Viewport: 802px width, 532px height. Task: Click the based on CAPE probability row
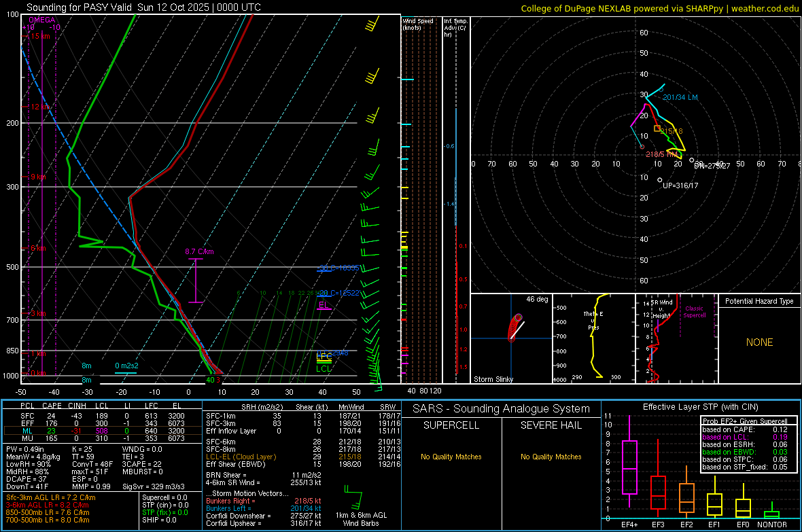[x=745, y=429]
